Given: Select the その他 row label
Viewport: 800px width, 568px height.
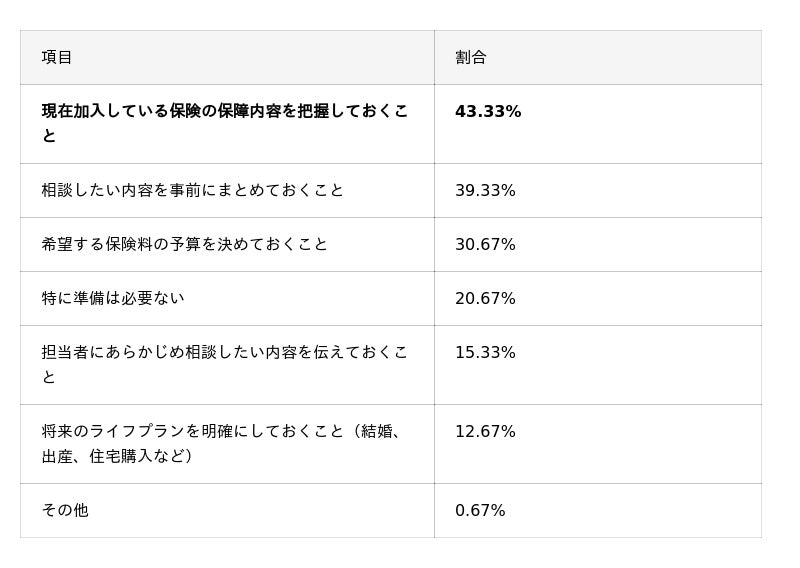Looking at the screenshot, I should coord(65,511).
